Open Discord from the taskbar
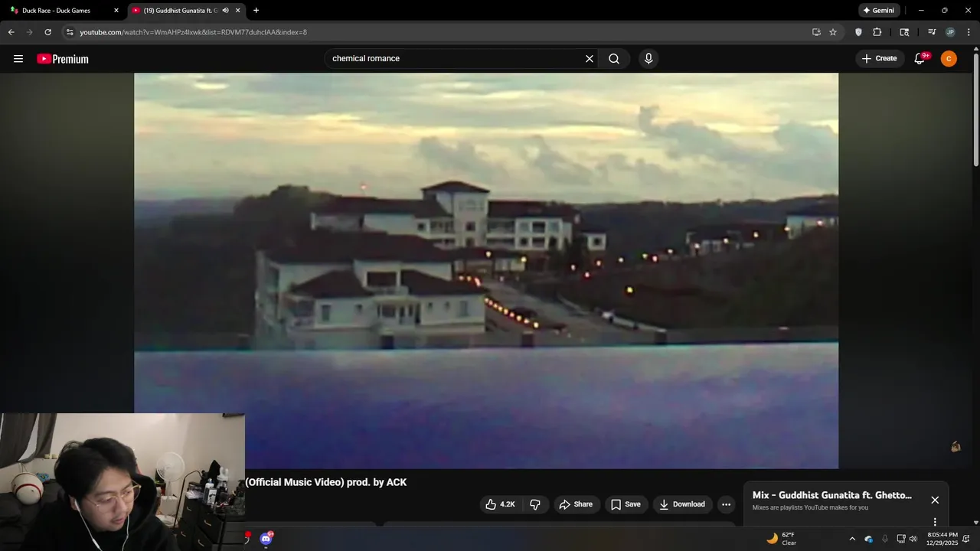 pyautogui.click(x=266, y=539)
